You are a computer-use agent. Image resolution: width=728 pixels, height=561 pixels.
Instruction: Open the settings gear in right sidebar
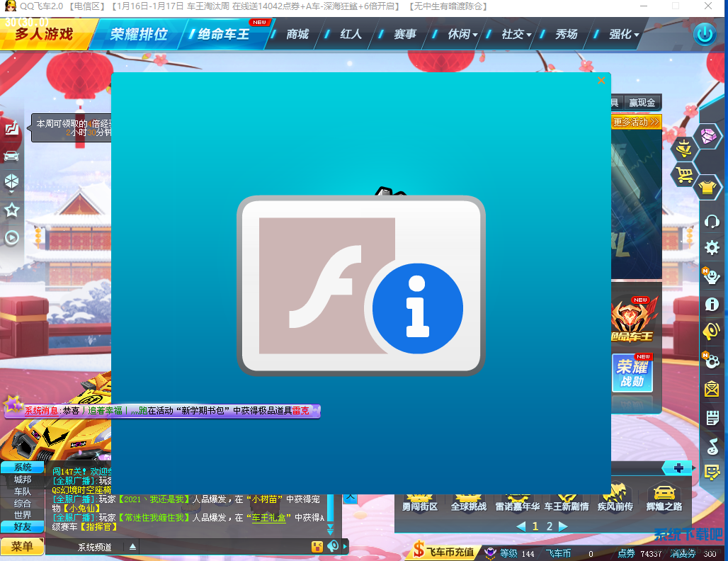click(x=712, y=248)
